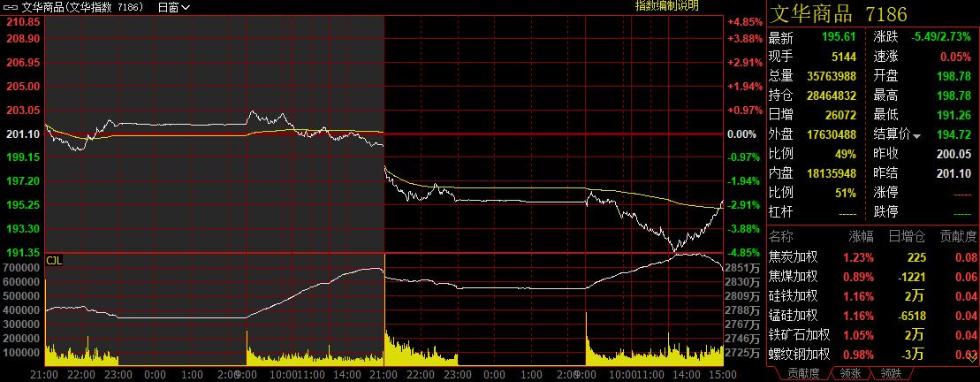Sort by the 日增仓 column header
The width and height of the screenshot is (980, 382).
(x=907, y=236)
